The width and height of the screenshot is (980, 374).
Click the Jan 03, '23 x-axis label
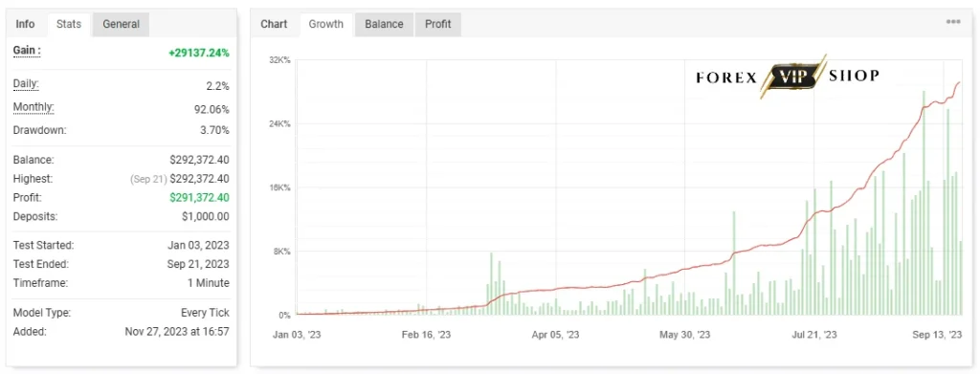297,336
